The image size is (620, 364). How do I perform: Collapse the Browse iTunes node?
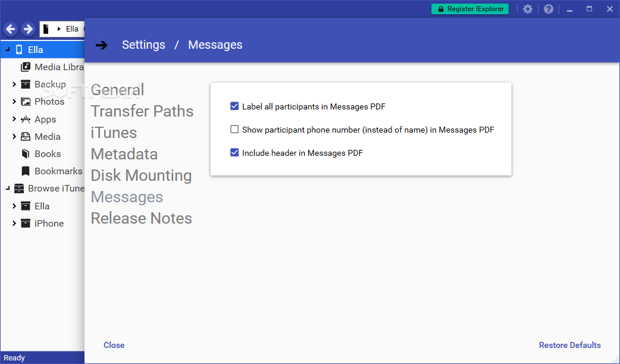pos(8,189)
